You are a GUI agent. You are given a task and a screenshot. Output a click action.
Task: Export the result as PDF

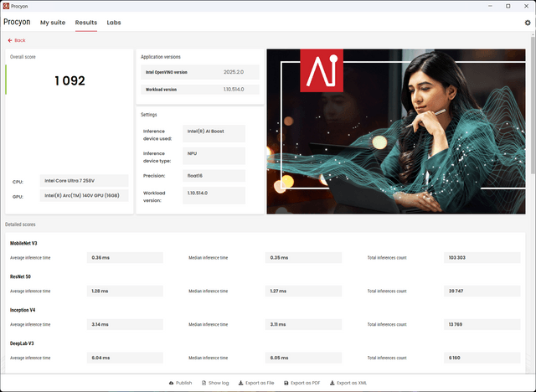coord(301,383)
